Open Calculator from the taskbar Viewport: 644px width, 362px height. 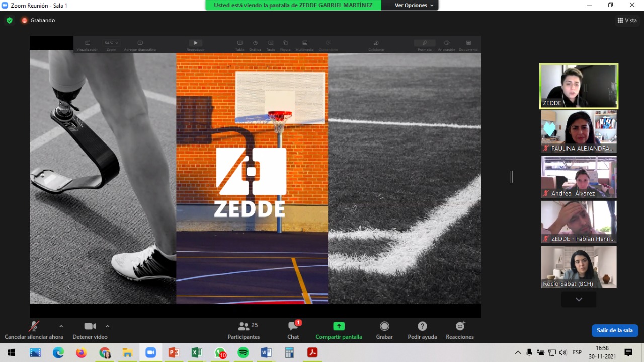pyautogui.click(x=289, y=352)
